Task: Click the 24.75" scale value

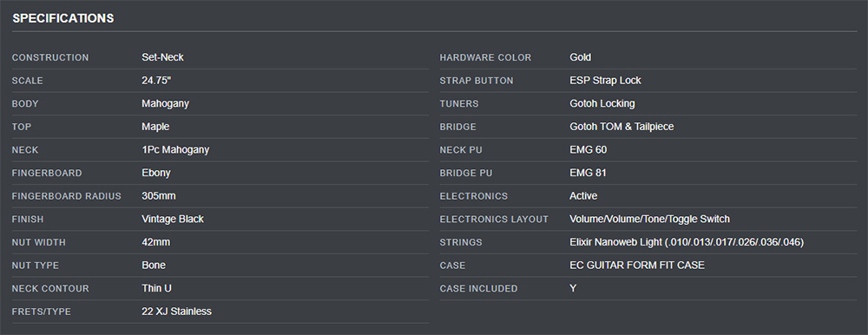Action: coord(156,81)
